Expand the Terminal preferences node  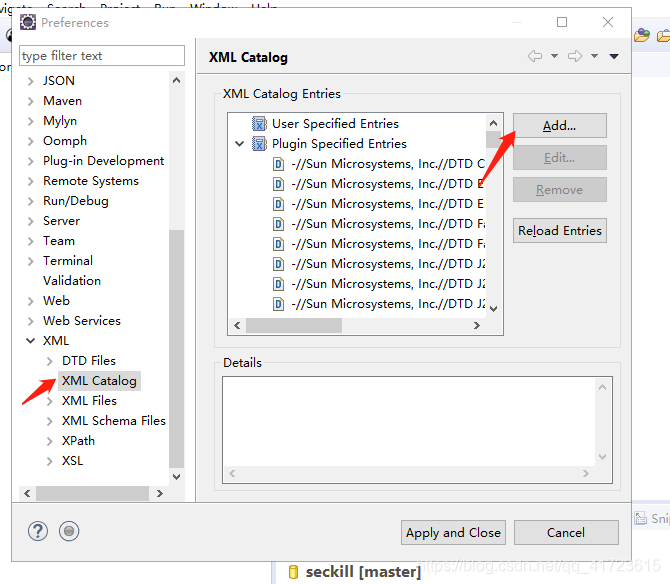(30, 261)
